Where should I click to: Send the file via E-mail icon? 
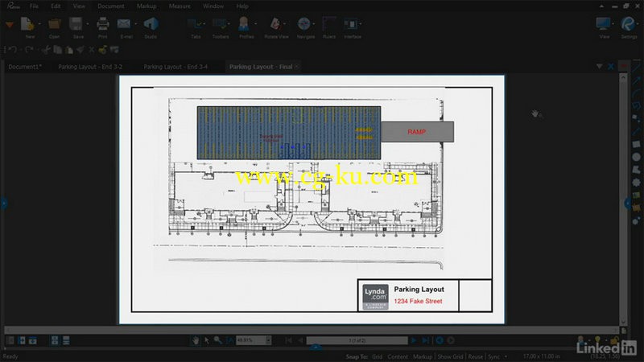[124, 24]
